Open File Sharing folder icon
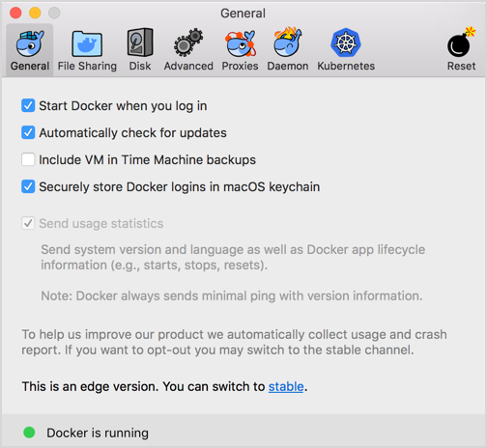The width and height of the screenshot is (487, 448). 87,43
